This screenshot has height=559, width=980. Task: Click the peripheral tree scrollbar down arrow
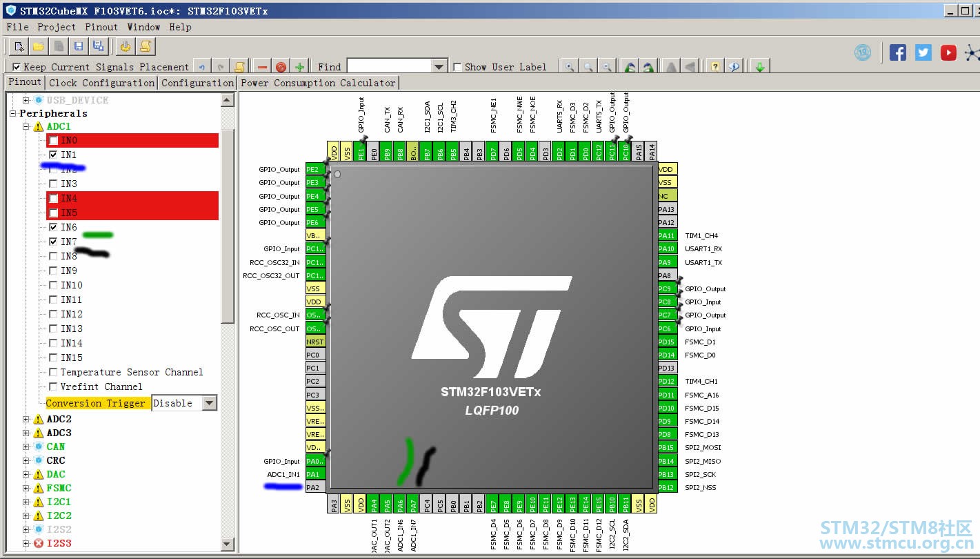point(227,545)
